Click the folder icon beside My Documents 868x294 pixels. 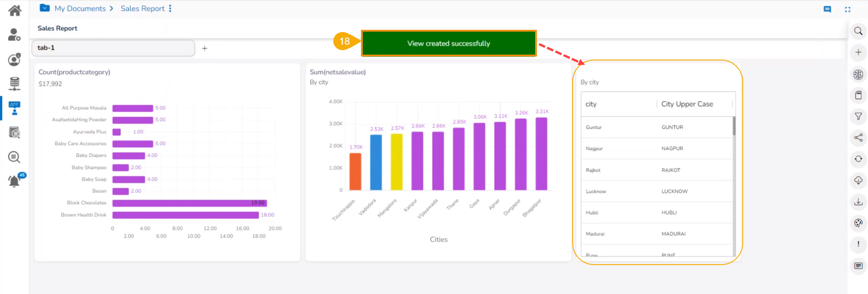(45, 8)
